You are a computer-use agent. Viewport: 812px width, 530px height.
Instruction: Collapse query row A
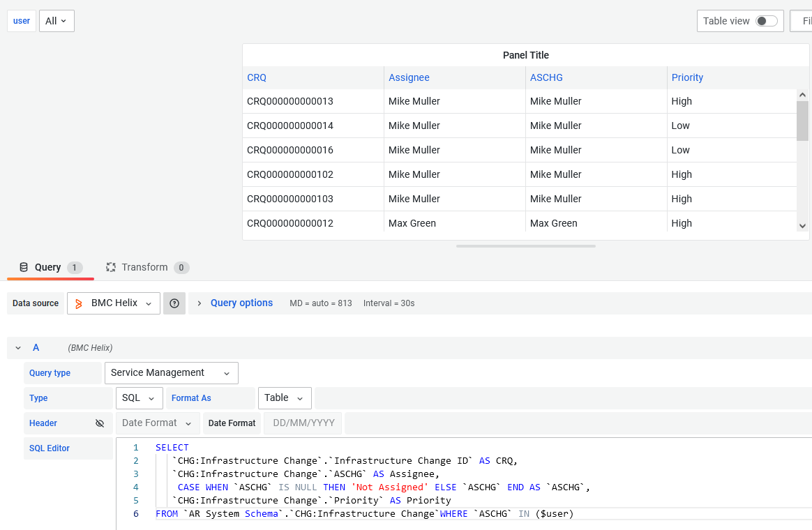(18, 348)
